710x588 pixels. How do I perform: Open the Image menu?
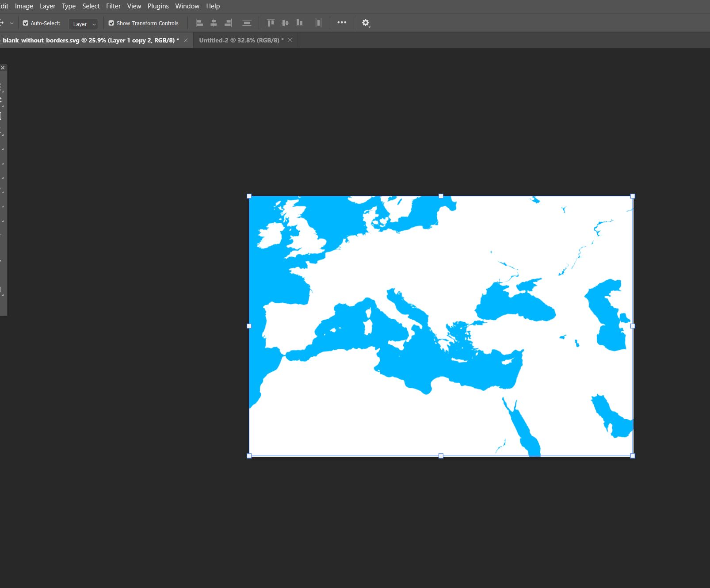click(24, 6)
